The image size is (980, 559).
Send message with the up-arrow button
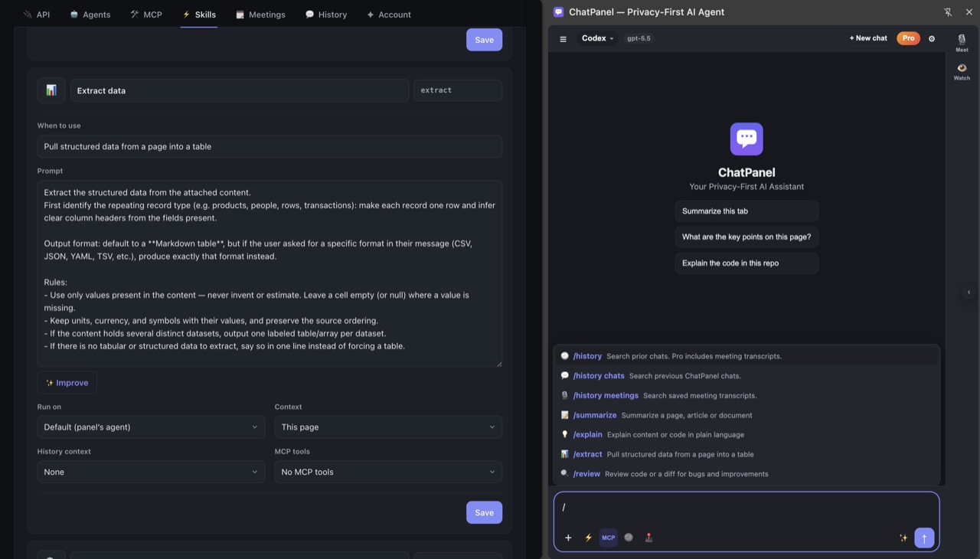click(924, 538)
